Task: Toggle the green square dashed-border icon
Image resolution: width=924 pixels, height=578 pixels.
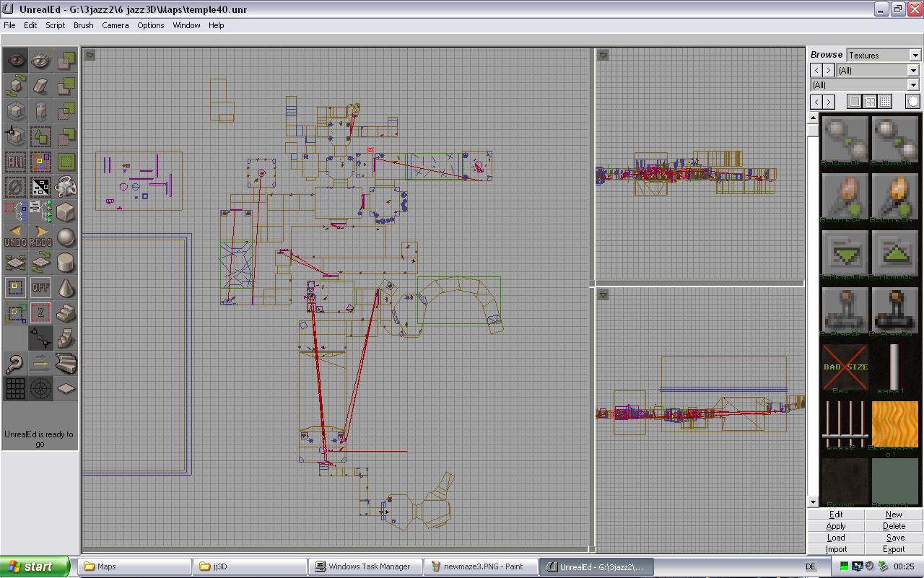Action: click(66, 163)
